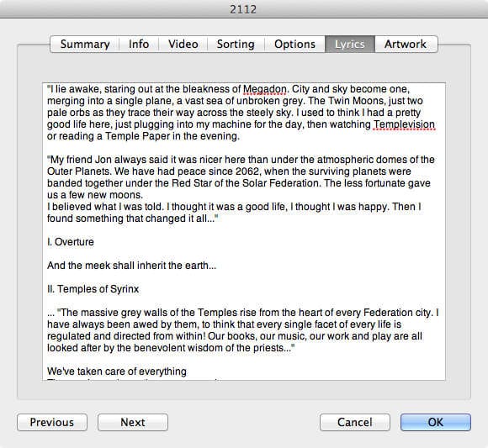The width and height of the screenshot is (488, 448).
Task: Select the Lyrics tab
Action: coord(350,45)
